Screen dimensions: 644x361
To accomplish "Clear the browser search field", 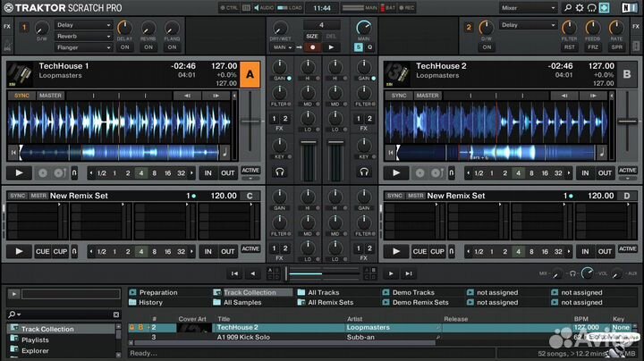I will click(x=116, y=315).
